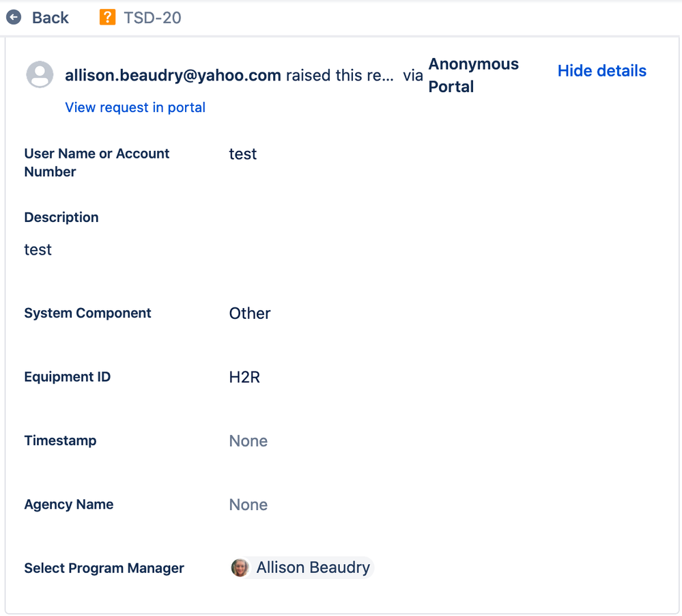Click the Back label
The image size is (682, 616).
pyautogui.click(x=50, y=18)
